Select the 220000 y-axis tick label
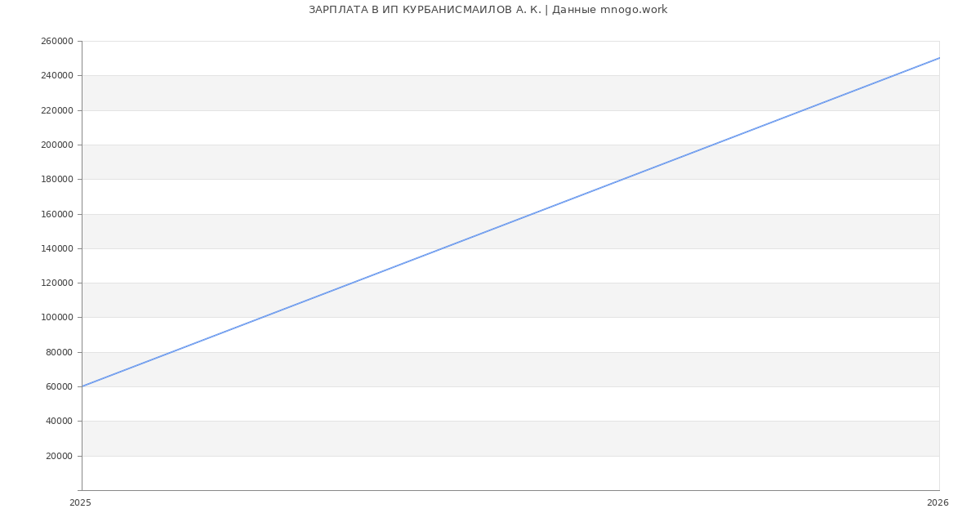The image size is (980, 531). [56, 110]
